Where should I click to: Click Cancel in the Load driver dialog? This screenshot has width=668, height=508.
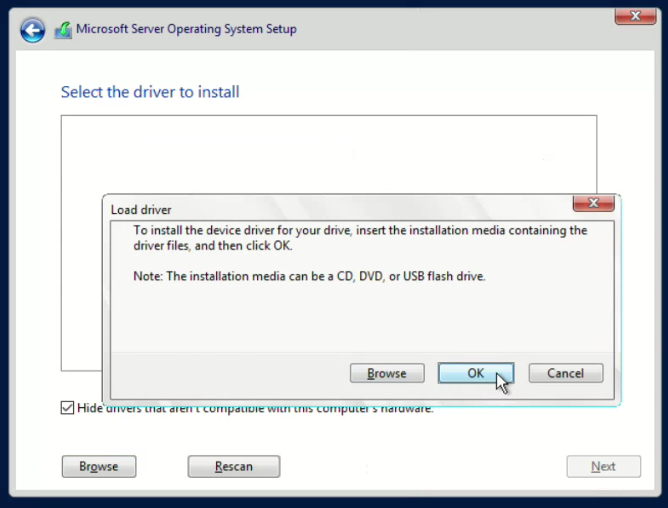click(x=565, y=373)
